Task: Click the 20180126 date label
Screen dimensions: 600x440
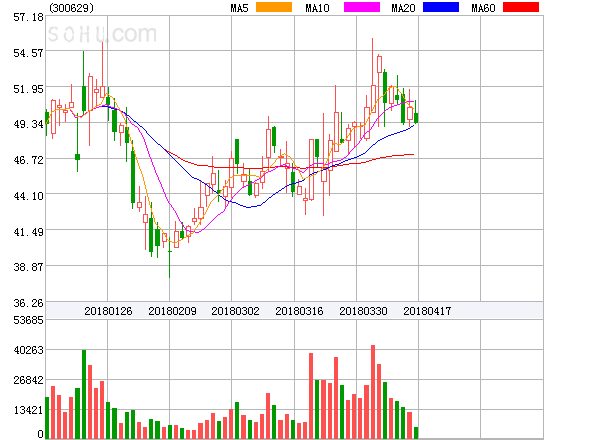Action: pyautogui.click(x=108, y=311)
